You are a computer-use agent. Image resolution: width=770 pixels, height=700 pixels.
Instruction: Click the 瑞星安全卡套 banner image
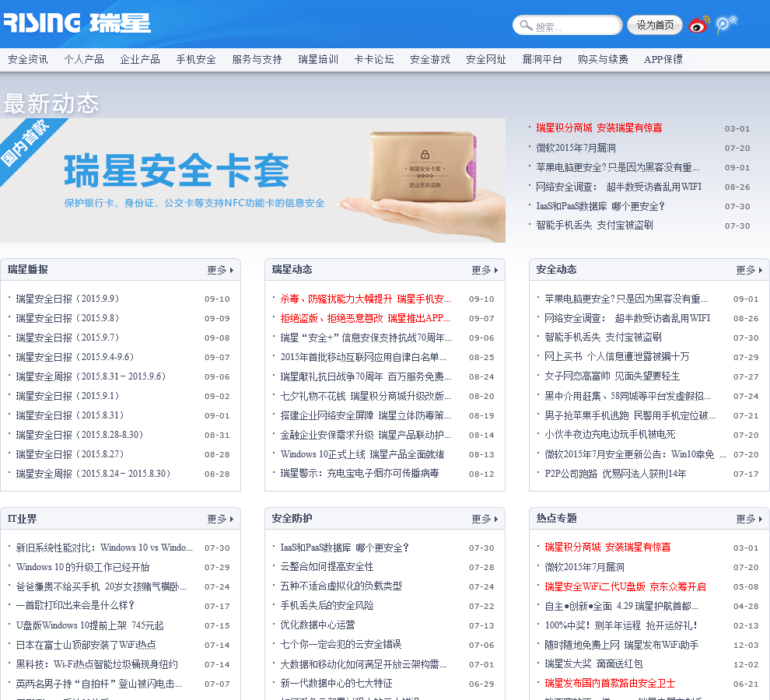click(x=253, y=180)
